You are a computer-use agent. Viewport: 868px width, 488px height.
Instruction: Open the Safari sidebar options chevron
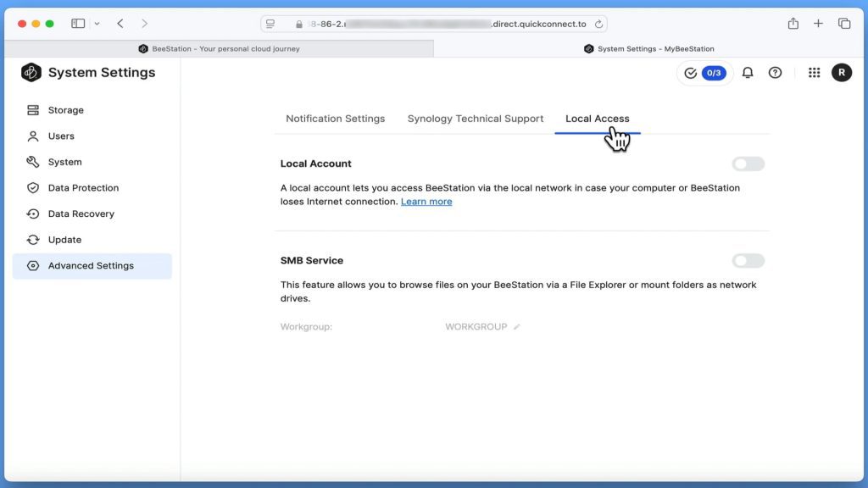point(97,23)
